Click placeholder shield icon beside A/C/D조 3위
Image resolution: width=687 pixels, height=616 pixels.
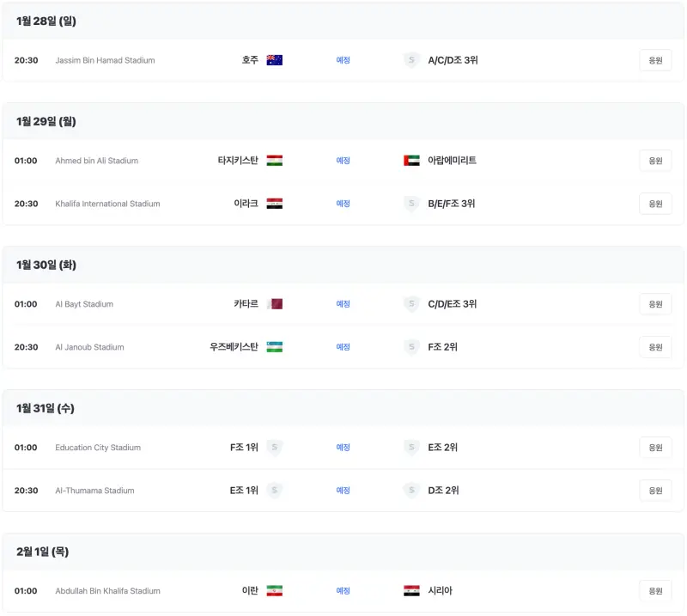tap(411, 60)
